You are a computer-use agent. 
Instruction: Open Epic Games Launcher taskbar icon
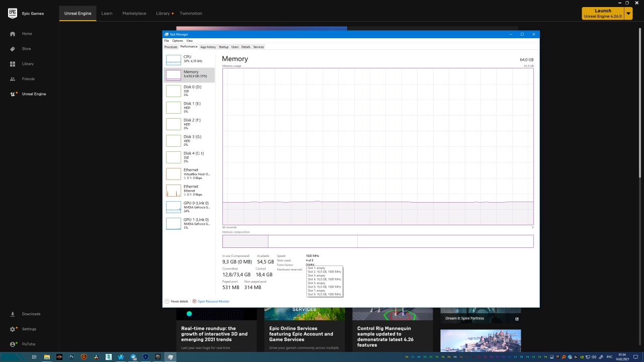pyautogui.click(x=157, y=357)
